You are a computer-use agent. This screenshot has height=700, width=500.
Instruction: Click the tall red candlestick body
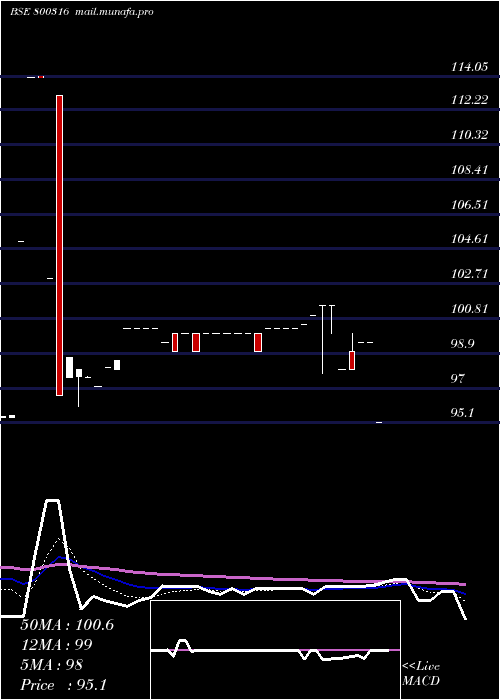tap(59, 245)
